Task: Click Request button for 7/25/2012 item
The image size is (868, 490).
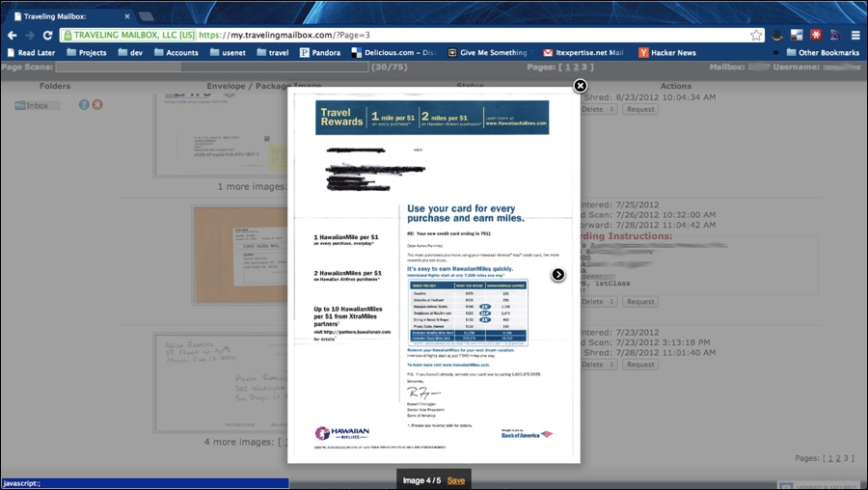Action: click(x=640, y=302)
